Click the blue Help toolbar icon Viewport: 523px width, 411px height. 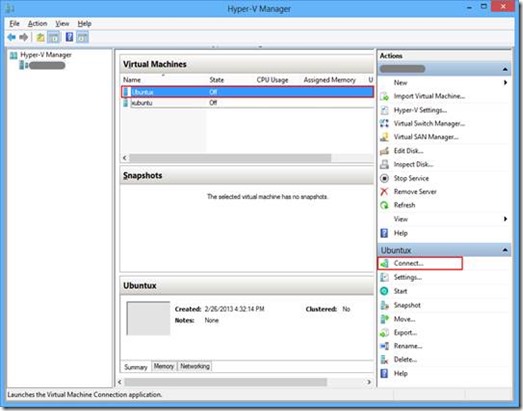[x=69, y=37]
